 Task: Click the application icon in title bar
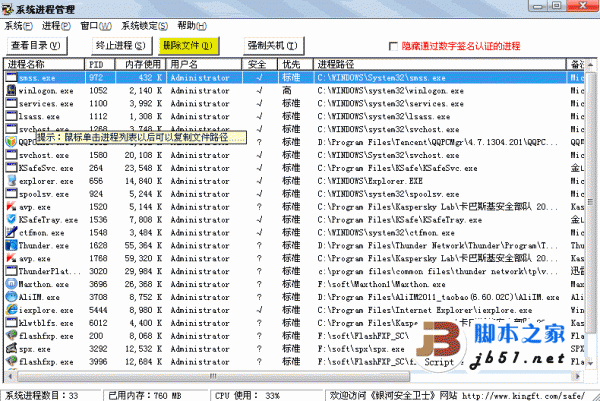[x=7, y=8]
